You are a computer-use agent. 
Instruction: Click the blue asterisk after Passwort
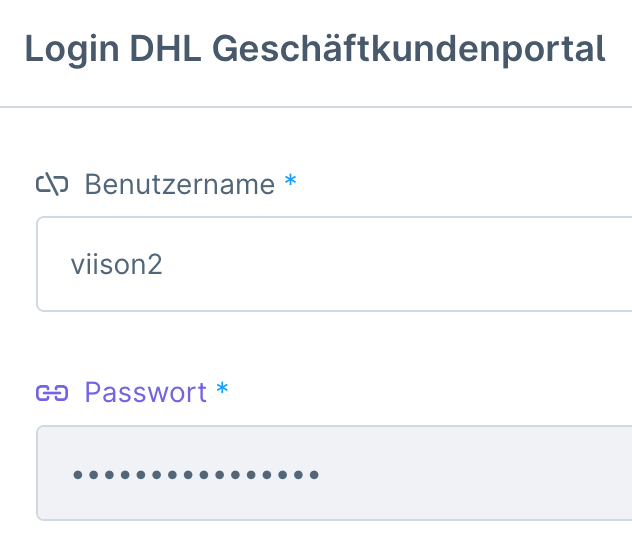pos(222,388)
